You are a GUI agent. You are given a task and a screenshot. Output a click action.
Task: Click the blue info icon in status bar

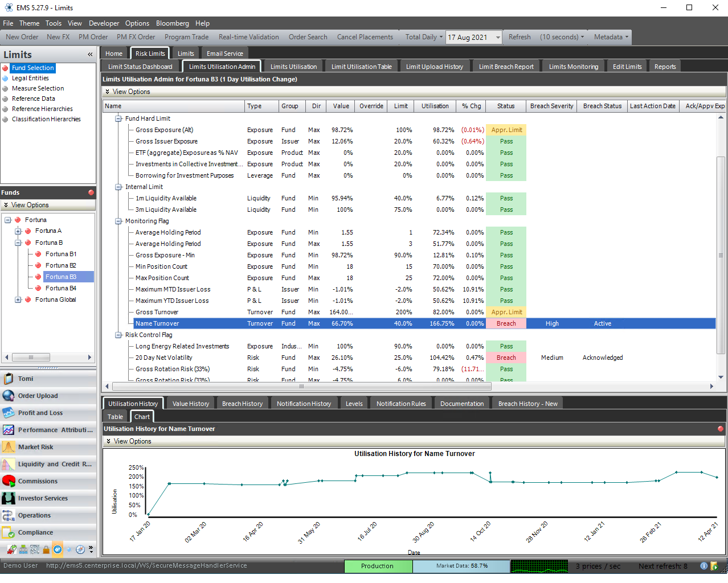[704, 566]
